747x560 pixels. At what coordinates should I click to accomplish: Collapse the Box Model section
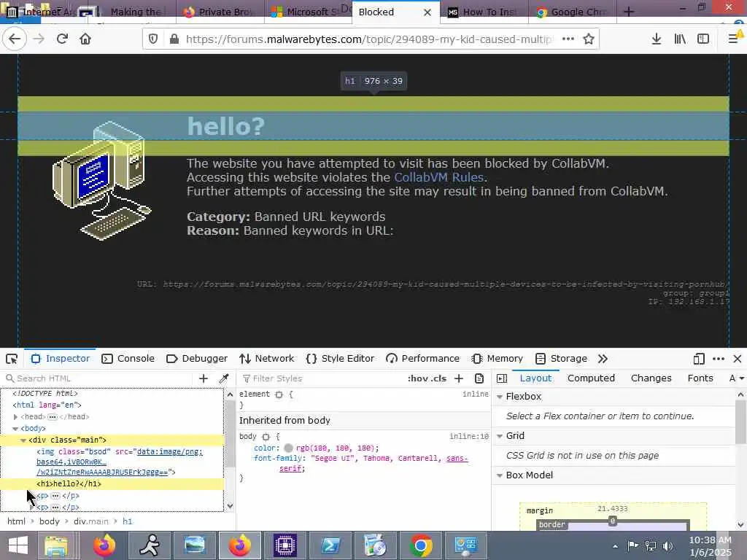[x=500, y=475]
